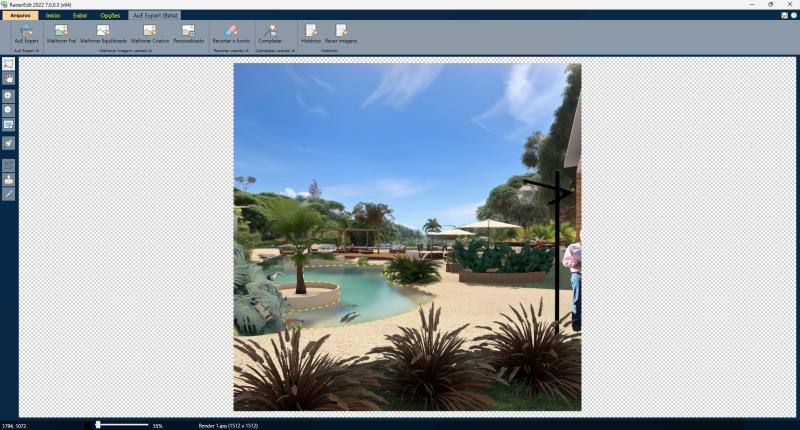The image size is (800, 430).
Task: Switch to the Exibir tab
Action: coord(80,16)
